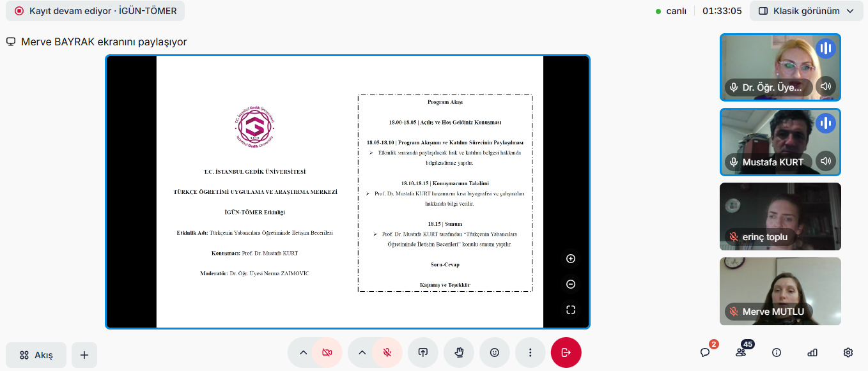View connection quality statistics bars icon
Viewport: 868px width, 371px height.
point(812,352)
